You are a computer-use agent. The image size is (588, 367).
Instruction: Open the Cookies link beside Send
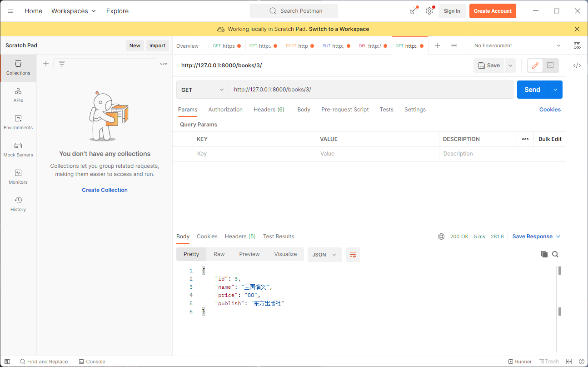550,110
